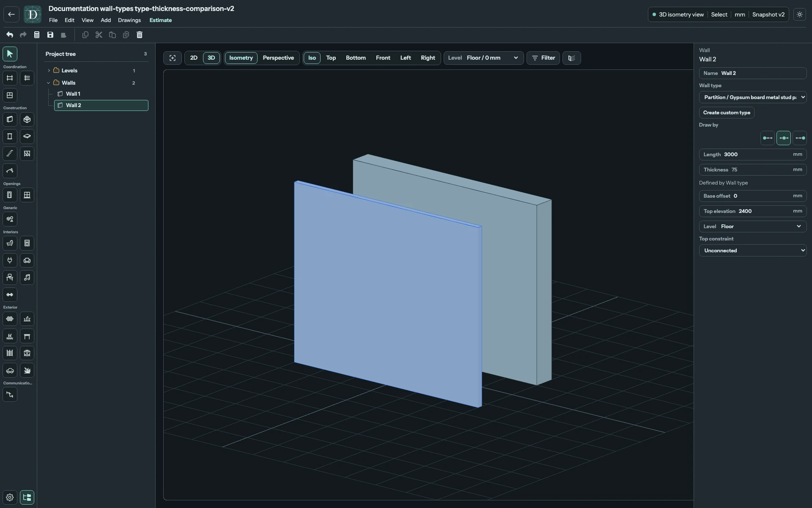Collapse the Walls folder
Screen dimensions: 812x508
coord(49,83)
